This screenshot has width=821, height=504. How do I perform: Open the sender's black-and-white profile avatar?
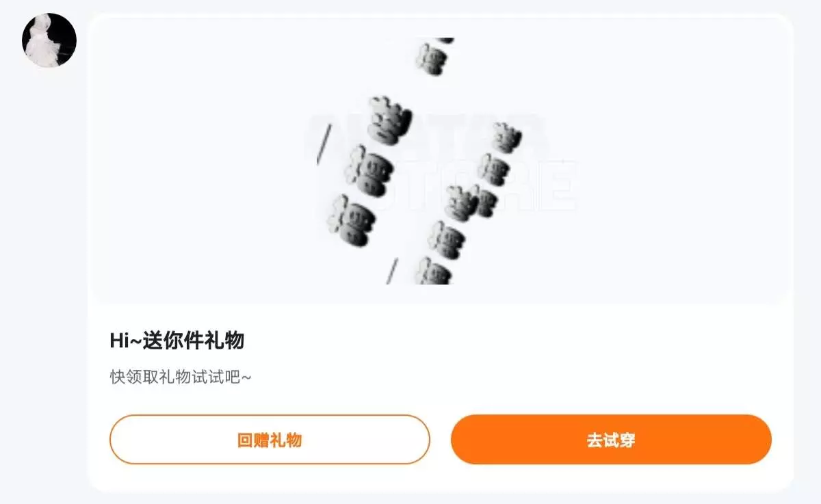pos(49,40)
